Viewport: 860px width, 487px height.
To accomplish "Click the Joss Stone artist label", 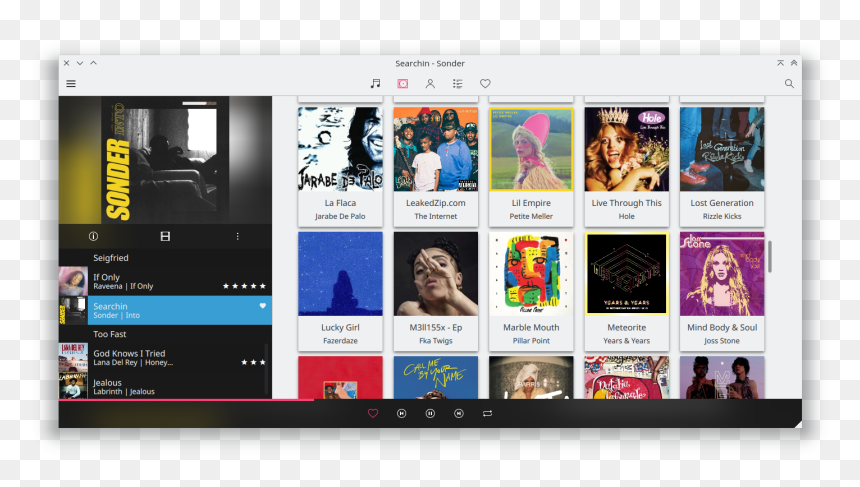I will tap(722, 341).
